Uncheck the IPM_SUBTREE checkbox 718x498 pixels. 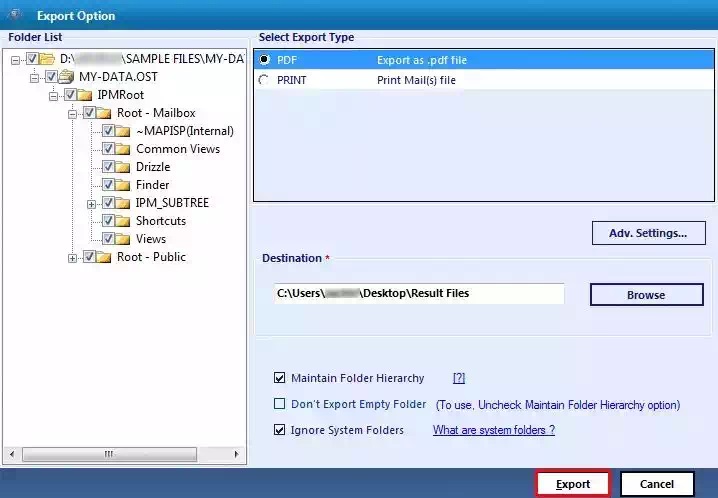point(108,202)
